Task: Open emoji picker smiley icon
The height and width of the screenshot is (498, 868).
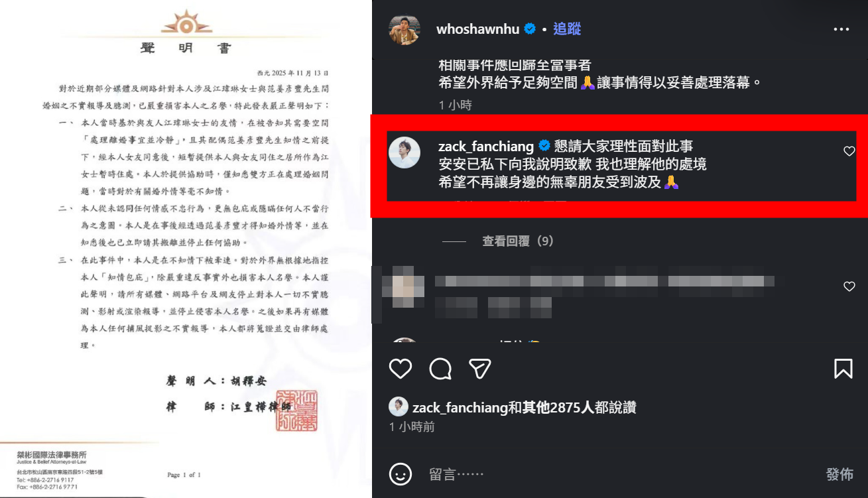Action: click(x=400, y=474)
